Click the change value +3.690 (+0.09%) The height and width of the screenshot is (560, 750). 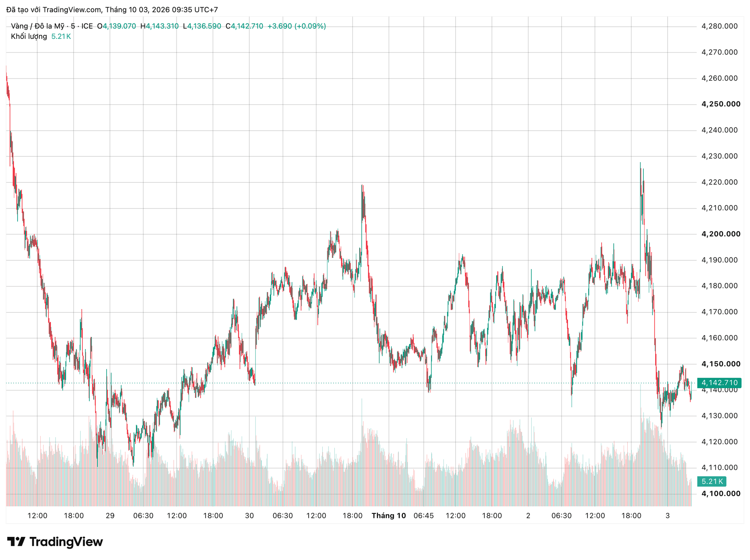(297, 26)
